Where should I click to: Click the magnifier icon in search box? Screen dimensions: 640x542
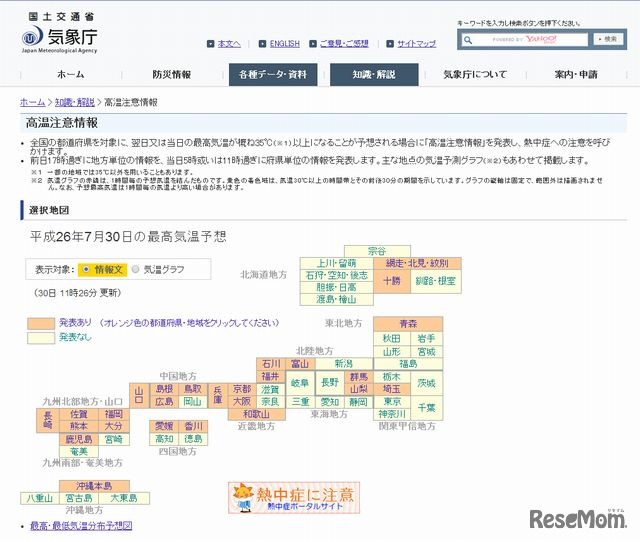click(468, 40)
